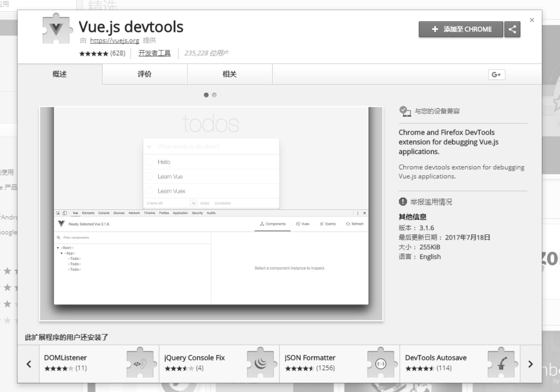Click the 大小: 255KiB size text
560x392 pixels.
pos(419,247)
